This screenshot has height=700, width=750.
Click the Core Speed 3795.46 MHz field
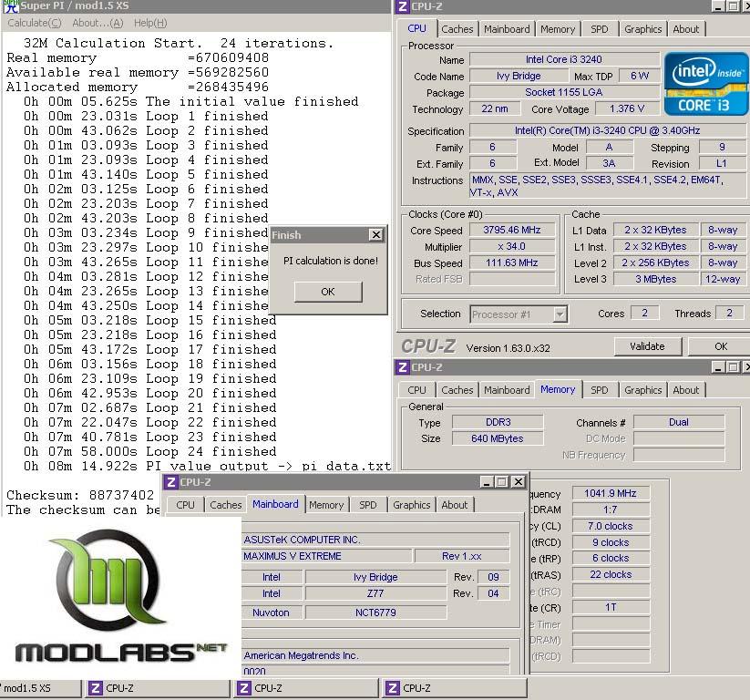(512, 231)
